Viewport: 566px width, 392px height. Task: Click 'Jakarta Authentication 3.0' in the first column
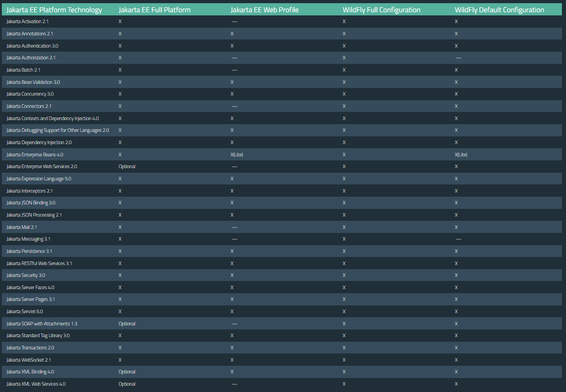(33, 46)
